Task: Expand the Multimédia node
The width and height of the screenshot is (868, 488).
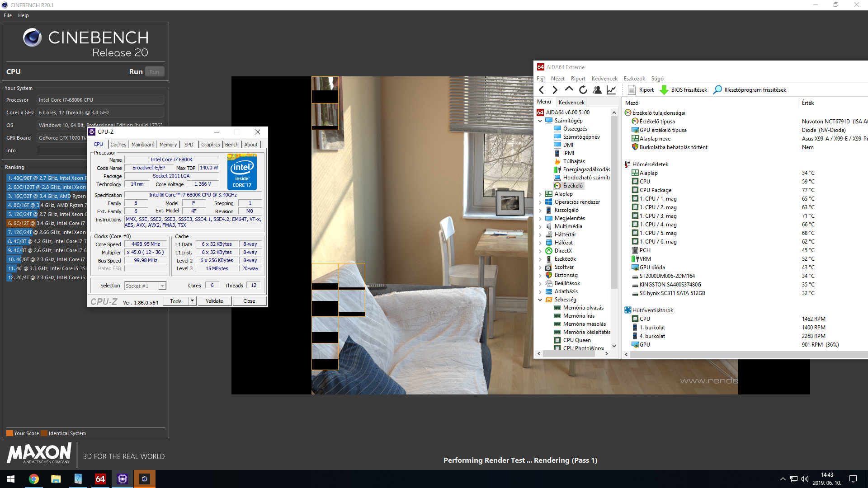Action: (540, 226)
